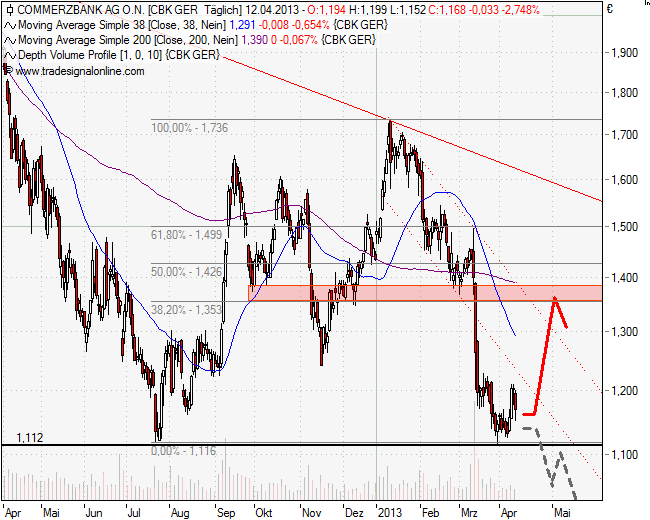
Task: Click the Fibonacci label 100,00% - 1,736
Action: pyautogui.click(x=189, y=128)
